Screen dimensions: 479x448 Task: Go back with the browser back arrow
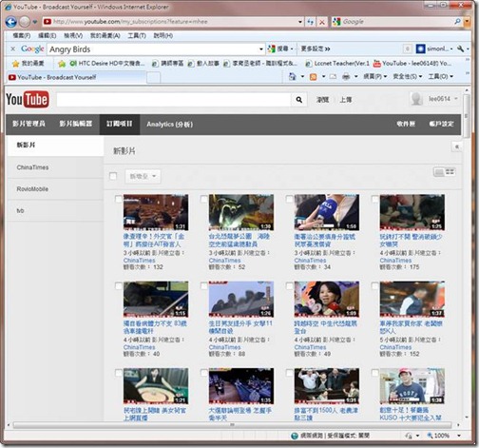click(11, 22)
